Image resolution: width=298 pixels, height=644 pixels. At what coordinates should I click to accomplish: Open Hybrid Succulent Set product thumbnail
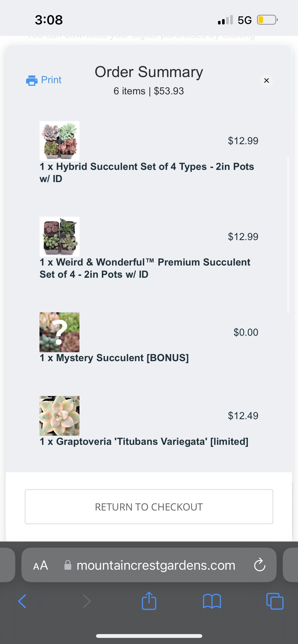click(59, 141)
